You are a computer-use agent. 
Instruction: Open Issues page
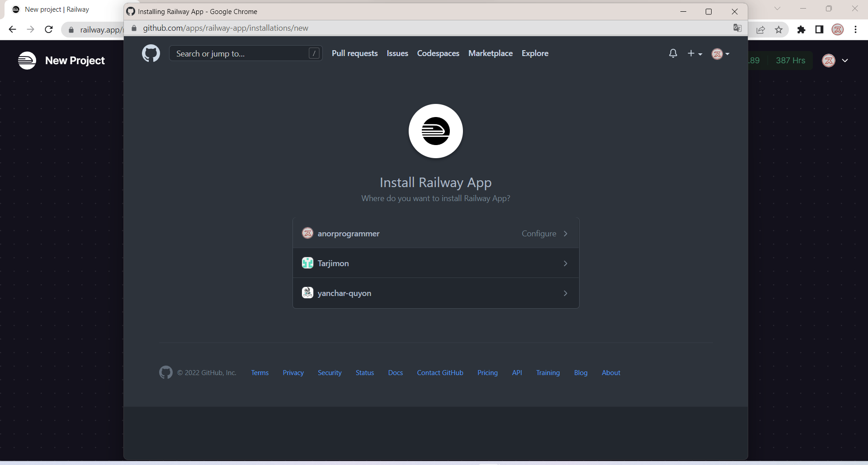397,53
